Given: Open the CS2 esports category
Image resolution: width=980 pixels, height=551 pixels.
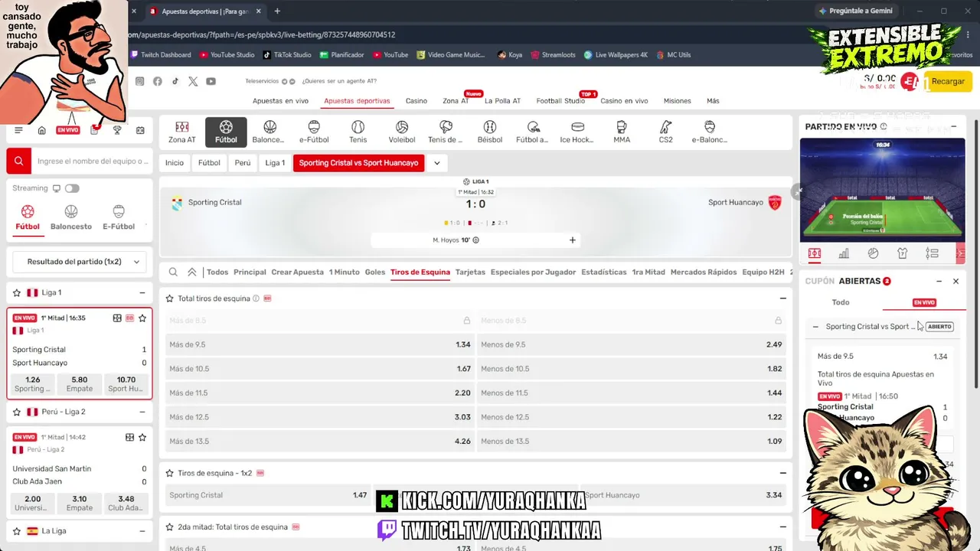Looking at the screenshot, I should click(x=666, y=132).
